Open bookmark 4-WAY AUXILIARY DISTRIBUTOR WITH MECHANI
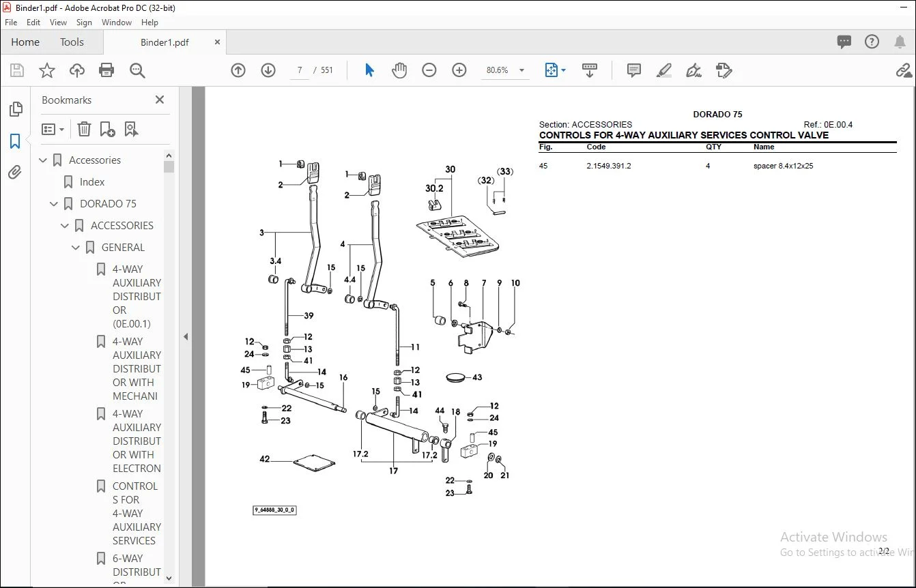 point(137,368)
